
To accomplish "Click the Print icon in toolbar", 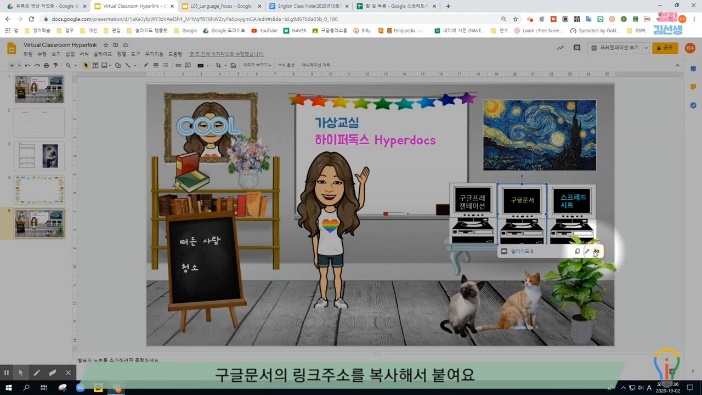I will tap(46, 65).
